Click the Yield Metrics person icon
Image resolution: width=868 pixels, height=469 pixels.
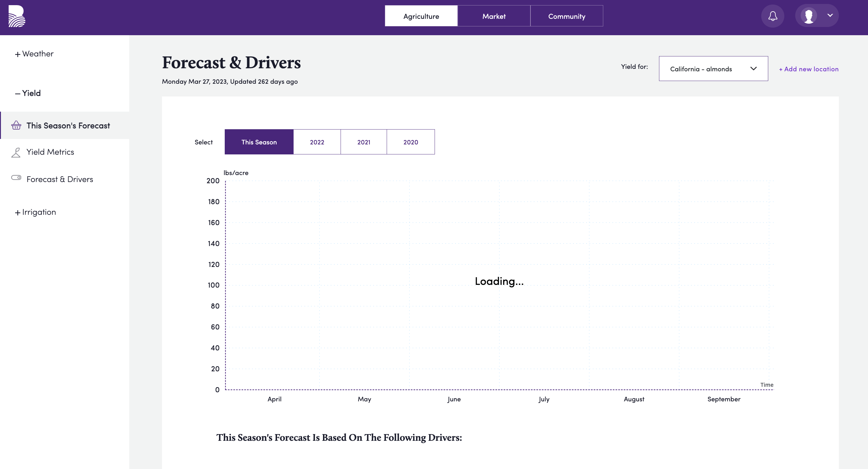(x=16, y=152)
